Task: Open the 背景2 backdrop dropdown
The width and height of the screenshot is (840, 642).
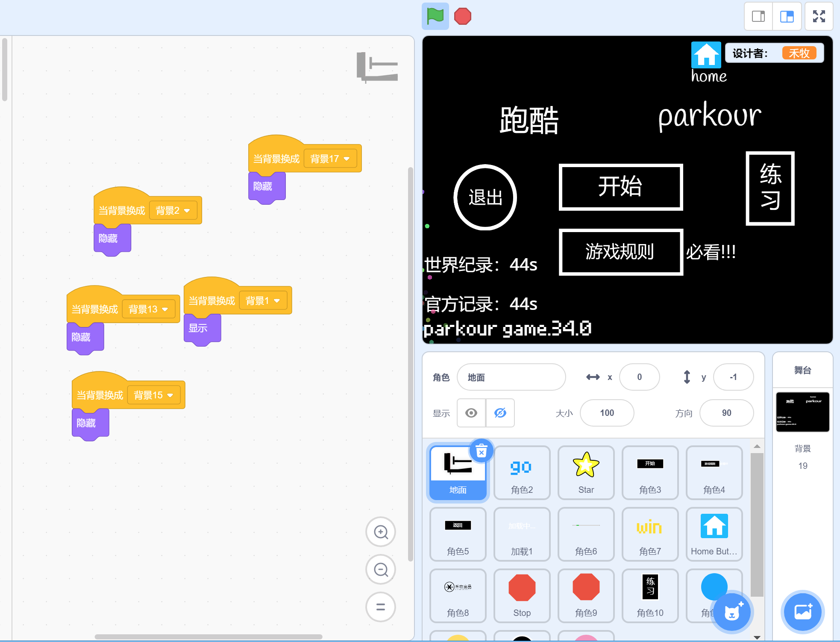Action: tap(173, 211)
